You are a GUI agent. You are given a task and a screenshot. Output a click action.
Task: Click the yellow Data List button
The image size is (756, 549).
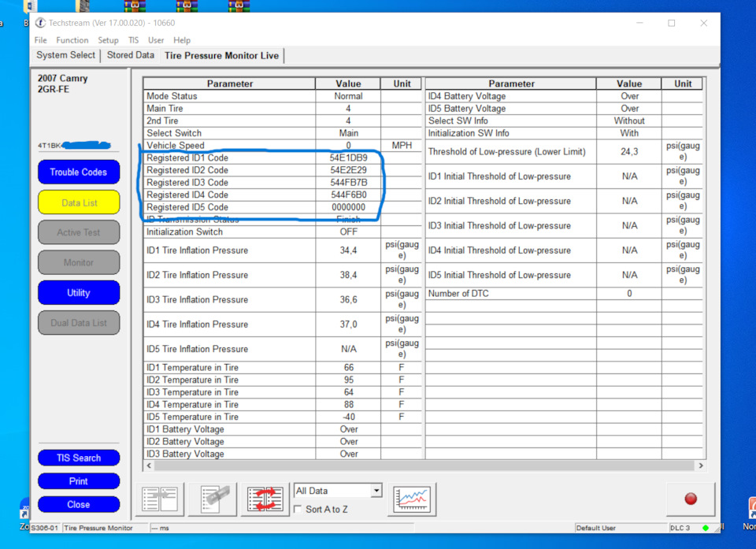point(79,202)
